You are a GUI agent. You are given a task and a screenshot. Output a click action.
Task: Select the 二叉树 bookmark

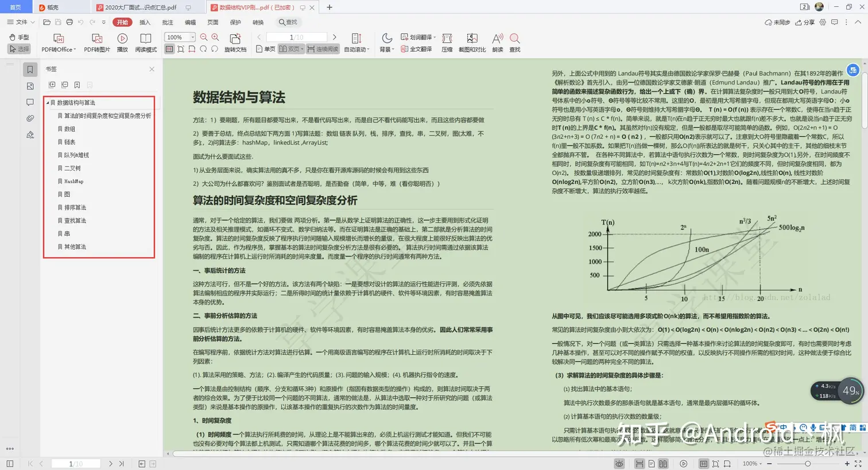pyautogui.click(x=72, y=168)
